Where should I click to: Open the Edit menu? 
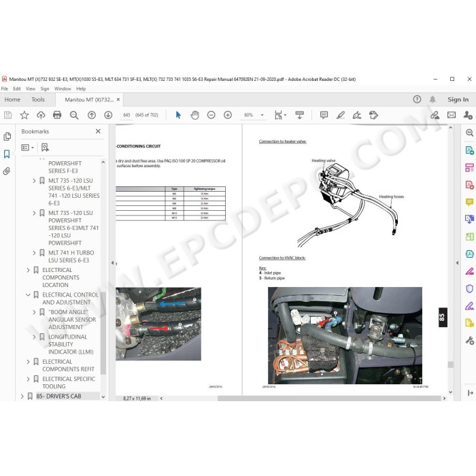(17, 88)
